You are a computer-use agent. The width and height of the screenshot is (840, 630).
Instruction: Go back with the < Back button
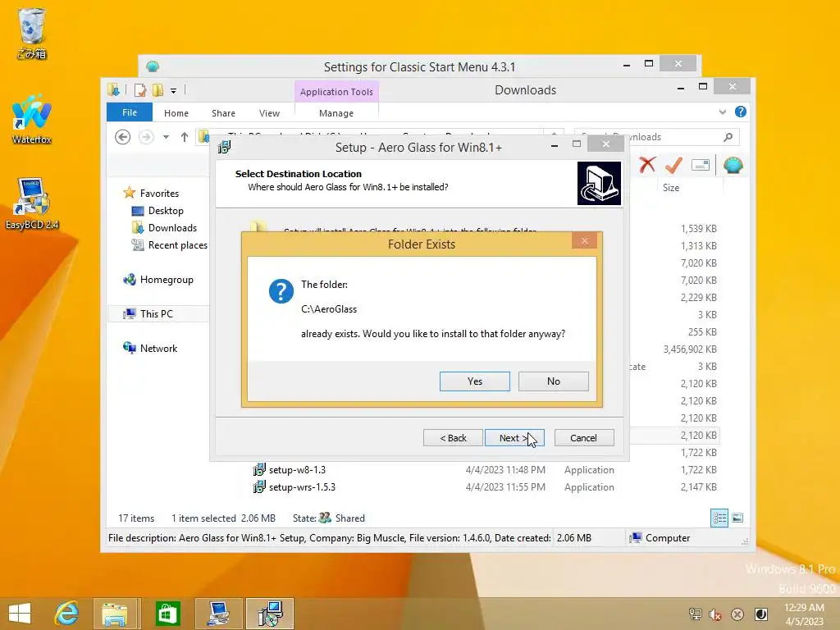(453, 438)
